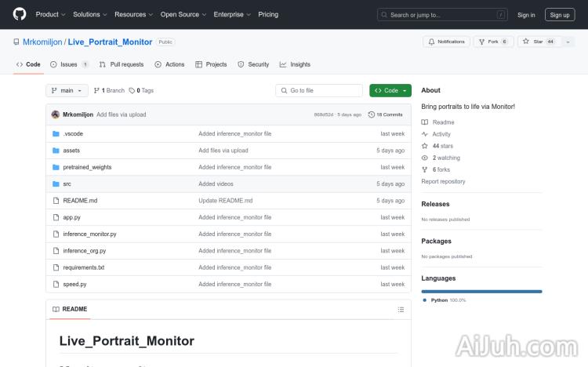Click the 18 Commits history link
Image resolution: width=588 pixels, height=367 pixels.
[x=387, y=114]
